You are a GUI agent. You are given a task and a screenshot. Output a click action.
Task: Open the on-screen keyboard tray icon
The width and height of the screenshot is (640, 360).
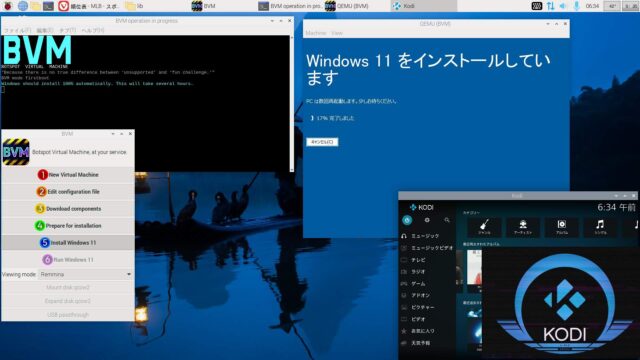coord(537,6)
